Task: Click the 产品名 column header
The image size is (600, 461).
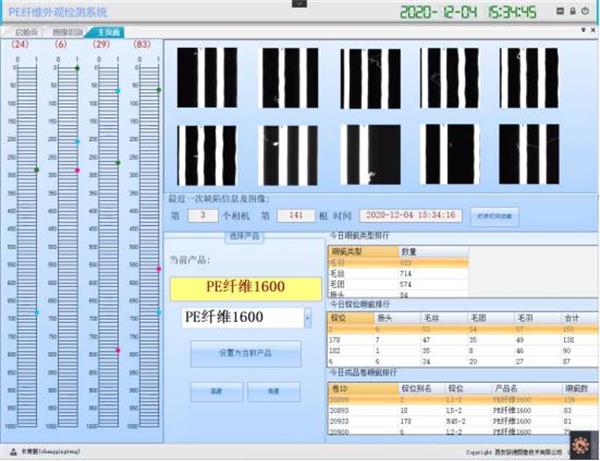Action: point(526,389)
